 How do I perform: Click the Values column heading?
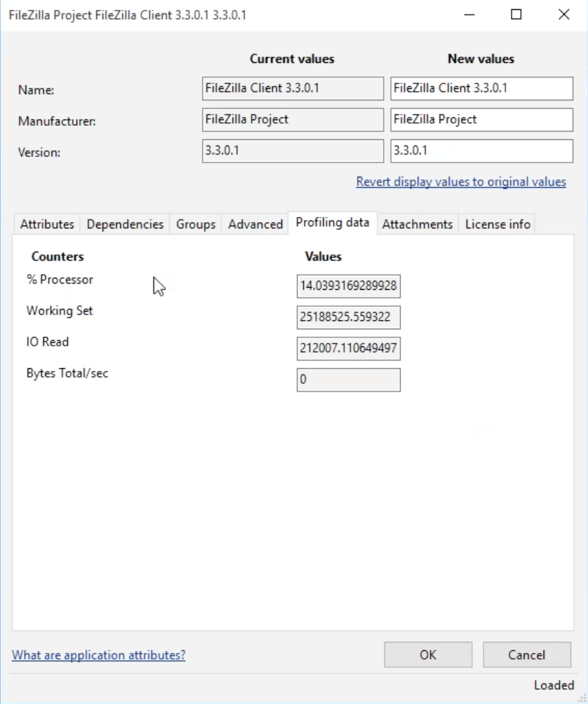[323, 257]
